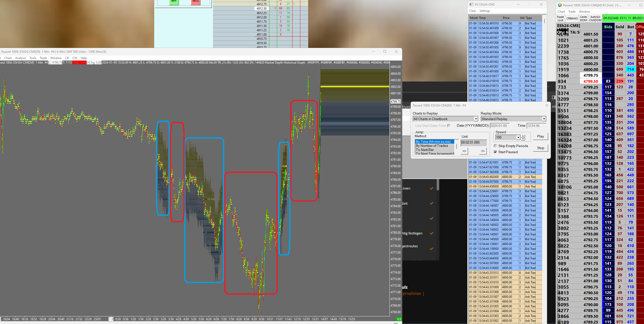The image size is (644, 324).
Task: Expand the Replay Mode dropdown
Action: click(x=544, y=119)
